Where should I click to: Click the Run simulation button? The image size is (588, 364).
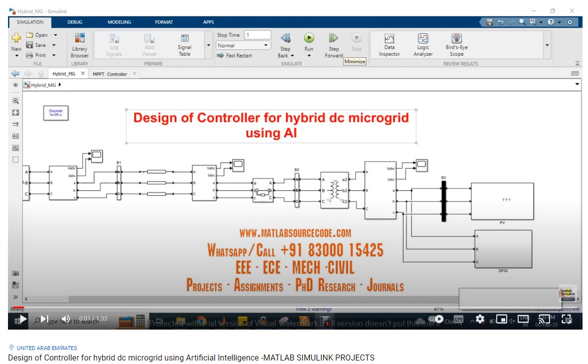309,38
